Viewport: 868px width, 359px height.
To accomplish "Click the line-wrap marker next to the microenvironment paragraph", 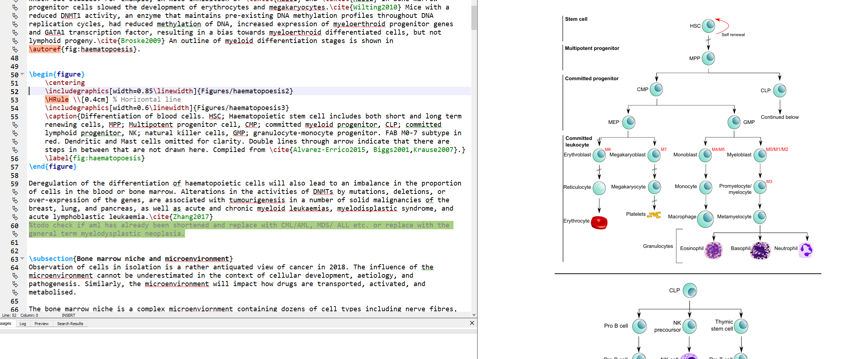I will [15, 276].
